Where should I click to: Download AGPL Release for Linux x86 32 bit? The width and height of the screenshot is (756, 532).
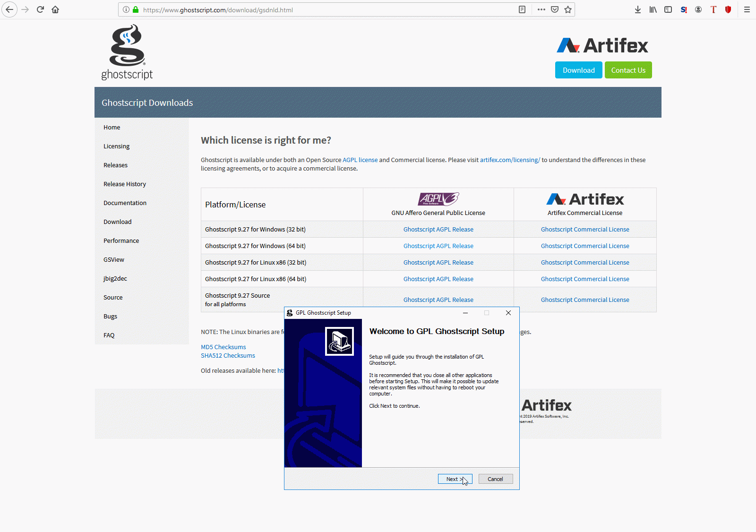click(x=438, y=262)
